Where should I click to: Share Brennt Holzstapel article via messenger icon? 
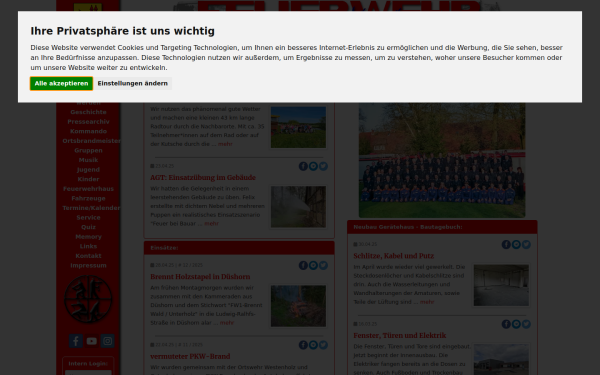(313, 265)
